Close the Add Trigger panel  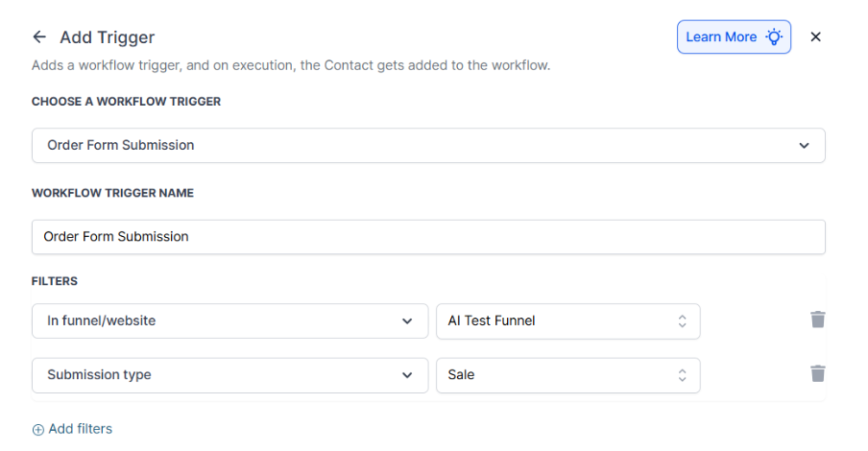coord(815,37)
